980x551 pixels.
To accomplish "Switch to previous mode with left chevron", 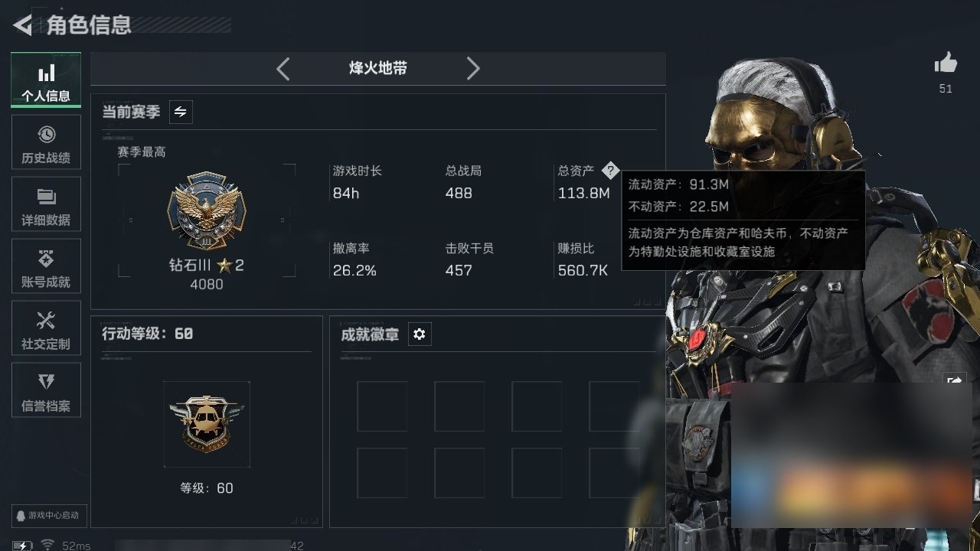I will tap(283, 69).
